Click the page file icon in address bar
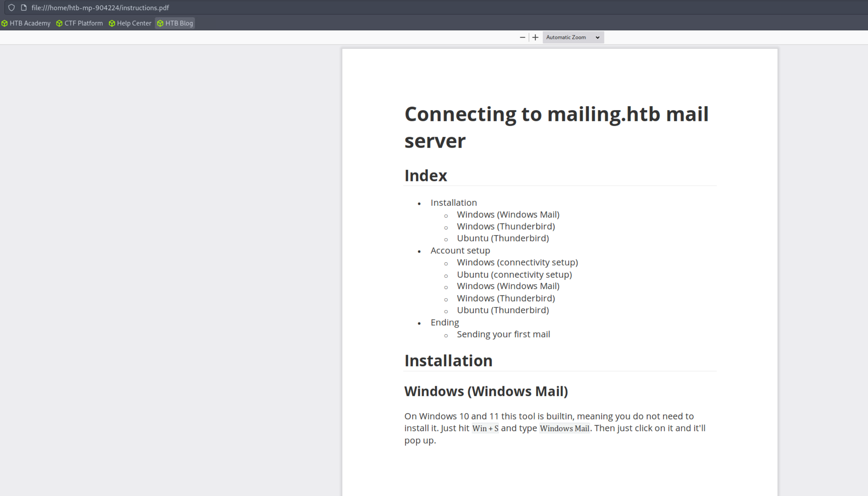 [24, 7]
